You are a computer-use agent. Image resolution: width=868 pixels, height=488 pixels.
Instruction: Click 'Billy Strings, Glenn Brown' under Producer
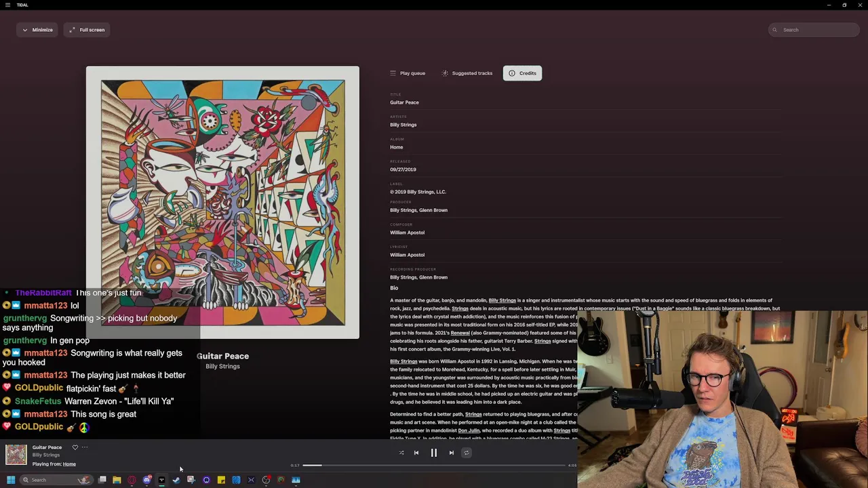tap(418, 210)
